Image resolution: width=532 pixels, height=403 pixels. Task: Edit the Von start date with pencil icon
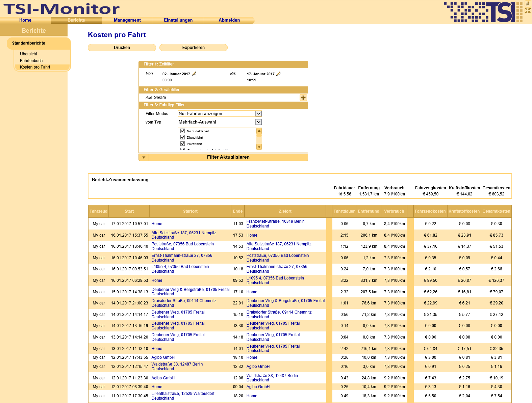click(x=194, y=74)
